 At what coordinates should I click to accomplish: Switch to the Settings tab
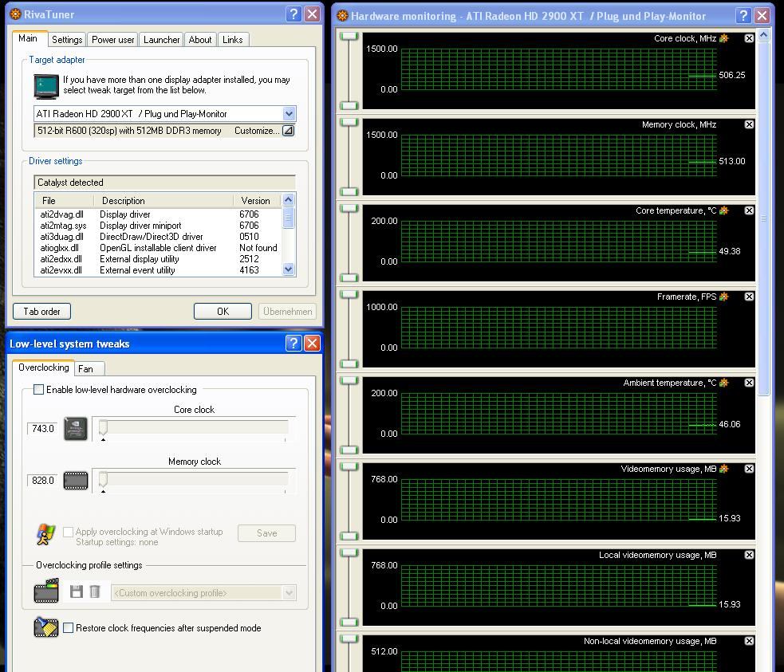tap(67, 40)
